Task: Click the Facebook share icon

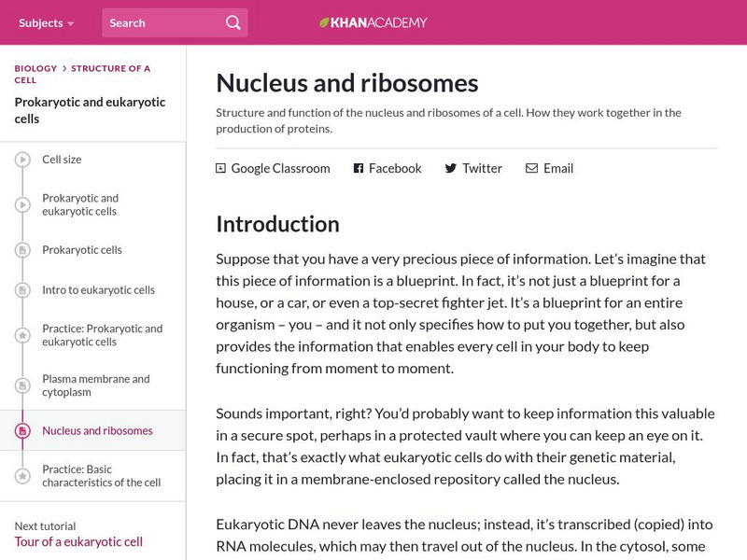Action: [x=358, y=168]
